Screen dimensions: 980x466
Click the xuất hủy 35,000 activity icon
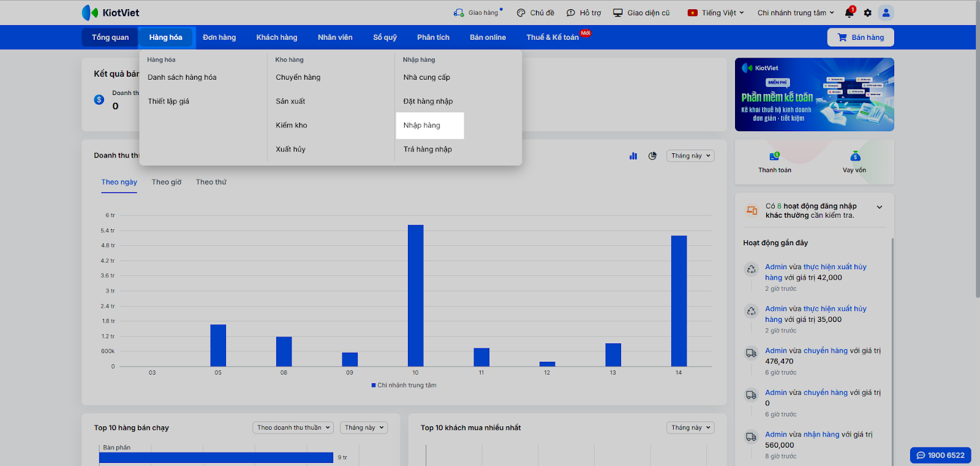752,311
